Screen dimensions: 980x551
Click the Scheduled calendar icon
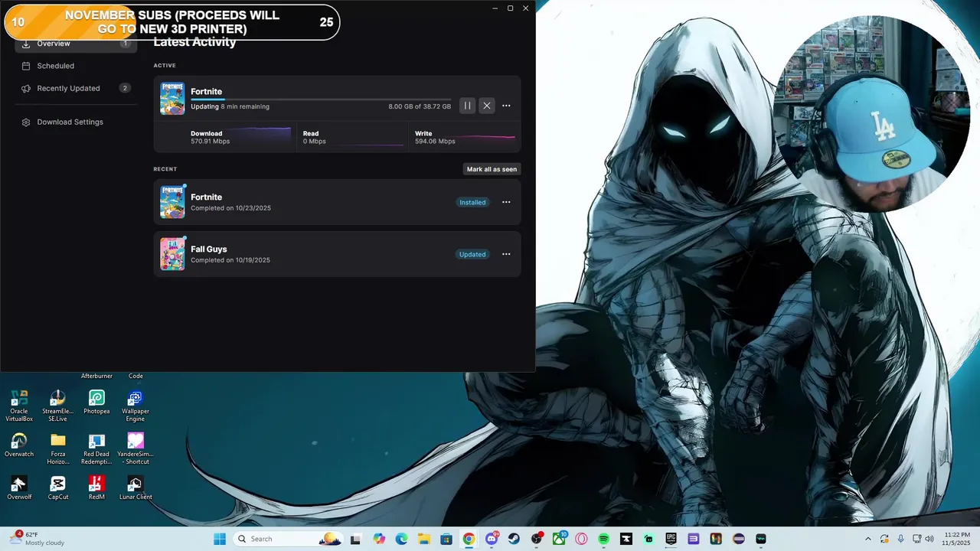pos(26,66)
